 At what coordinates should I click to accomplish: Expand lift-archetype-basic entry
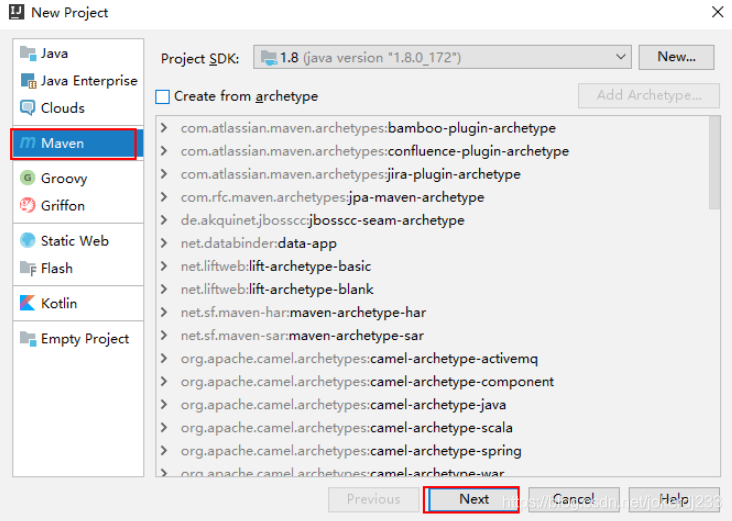[164, 266]
